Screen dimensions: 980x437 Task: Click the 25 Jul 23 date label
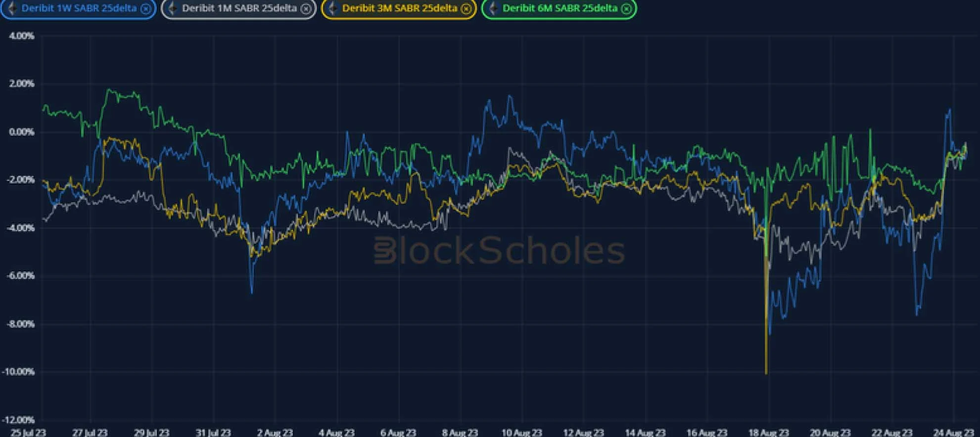pyautogui.click(x=28, y=433)
